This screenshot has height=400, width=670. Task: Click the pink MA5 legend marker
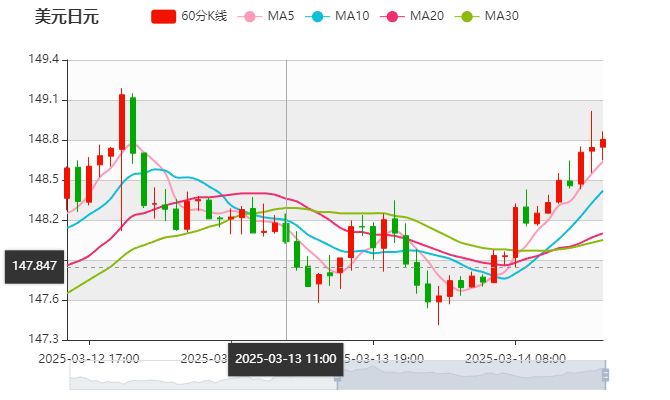pyautogui.click(x=250, y=16)
